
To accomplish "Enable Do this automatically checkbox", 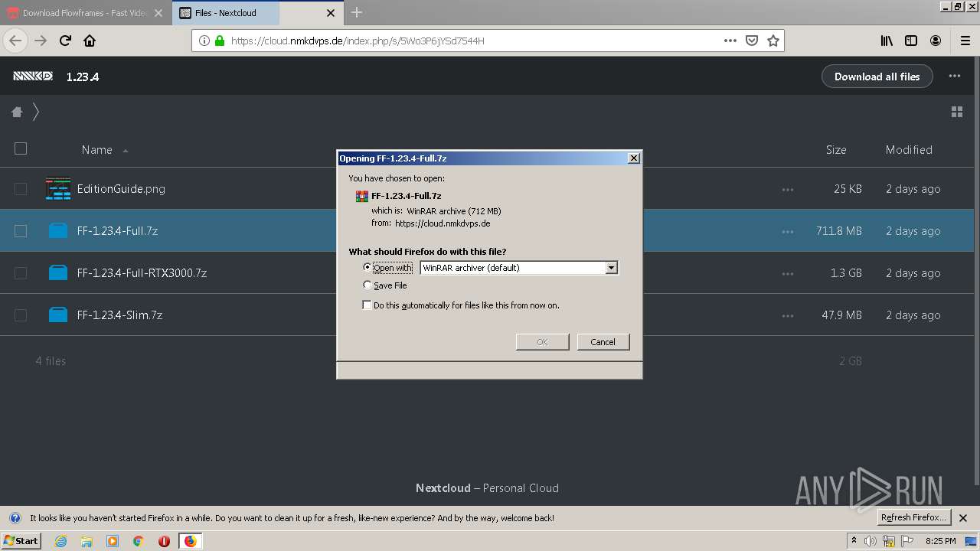I will (367, 305).
